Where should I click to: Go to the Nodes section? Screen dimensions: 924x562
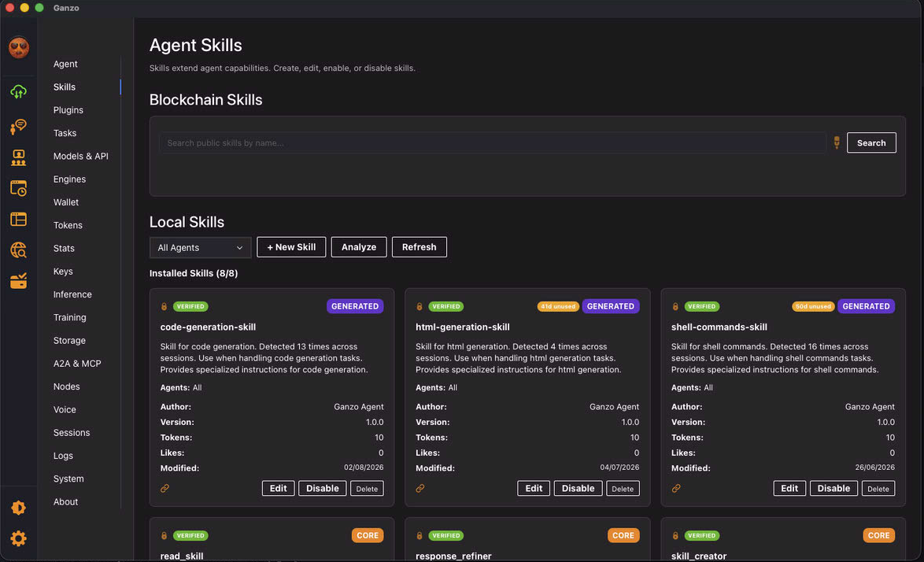pos(67,386)
